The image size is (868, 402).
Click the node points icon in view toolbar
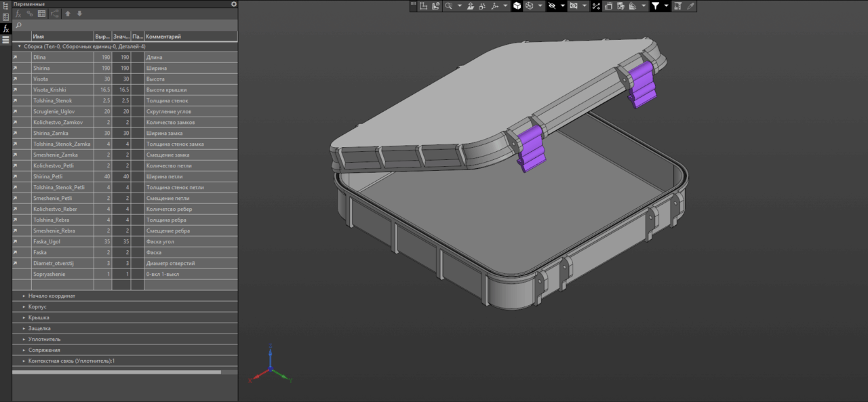(596, 6)
